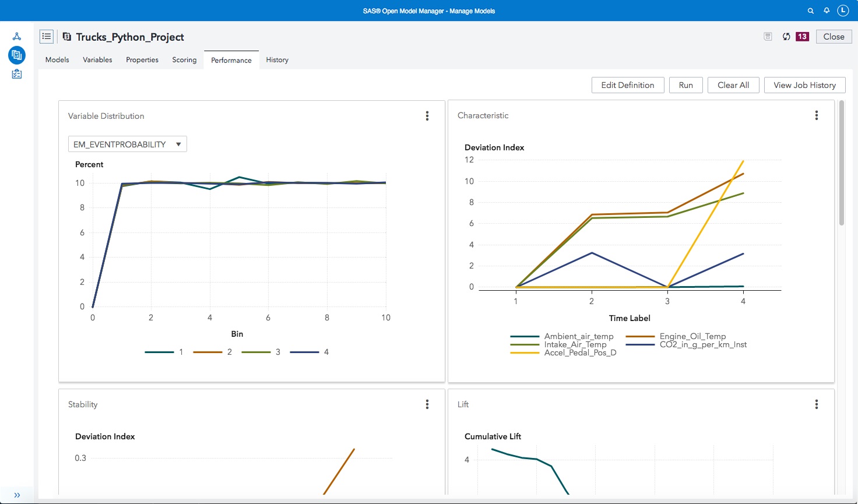Open the user profile avatar L
The width and height of the screenshot is (858, 504).
pyautogui.click(x=843, y=10)
